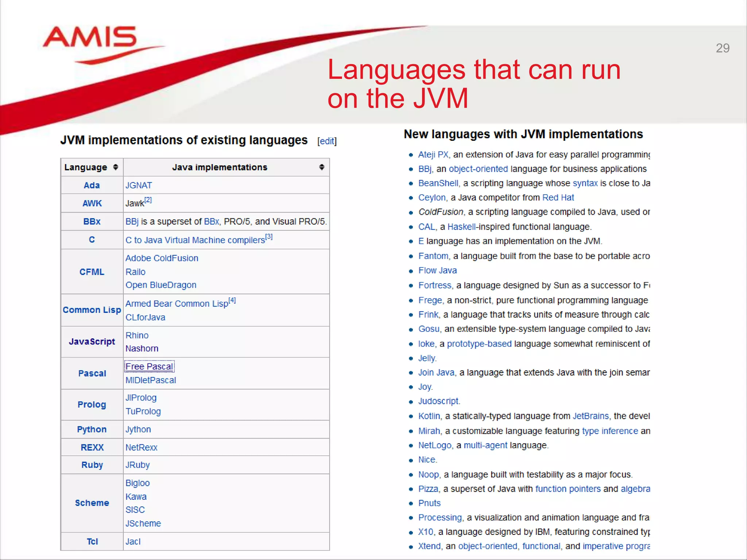Open the NetRexx link
This screenshot has width=747, height=560.
pyautogui.click(x=142, y=447)
